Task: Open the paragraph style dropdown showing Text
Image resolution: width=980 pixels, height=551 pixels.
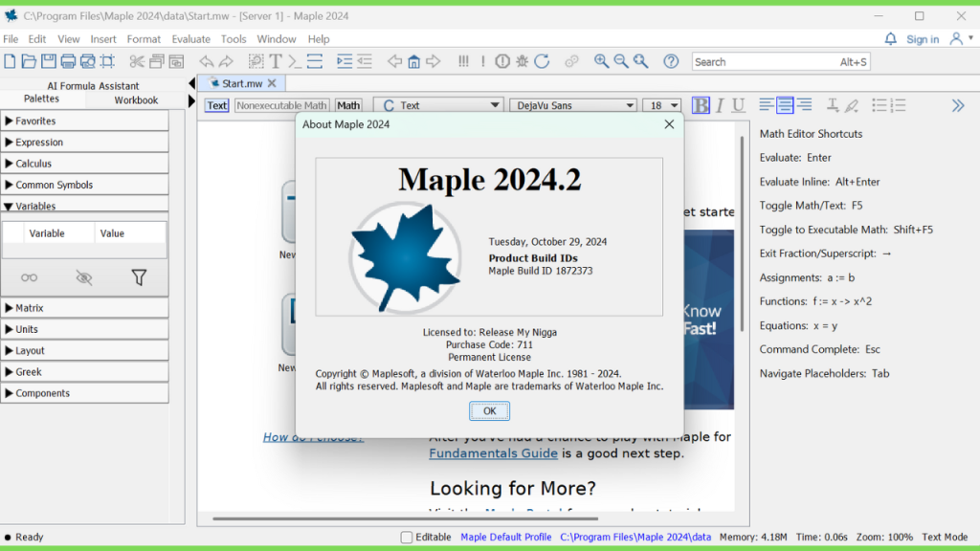Action: coord(438,105)
